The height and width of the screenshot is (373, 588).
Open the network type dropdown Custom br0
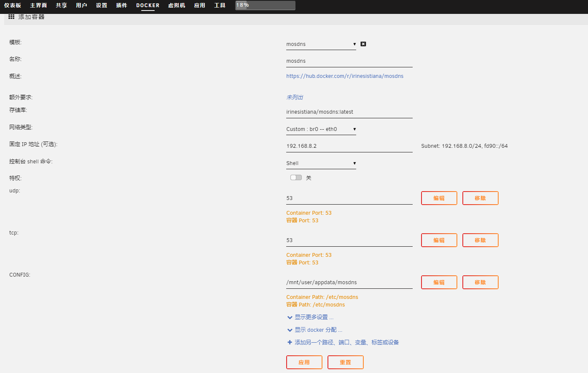click(x=321, y=129)
